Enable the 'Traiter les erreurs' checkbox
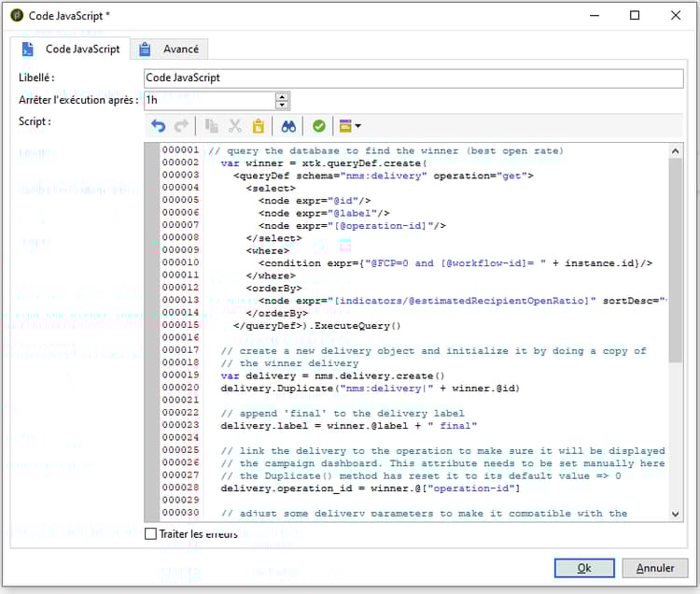Viewport: 700px width, 594px height. [151, 534]
